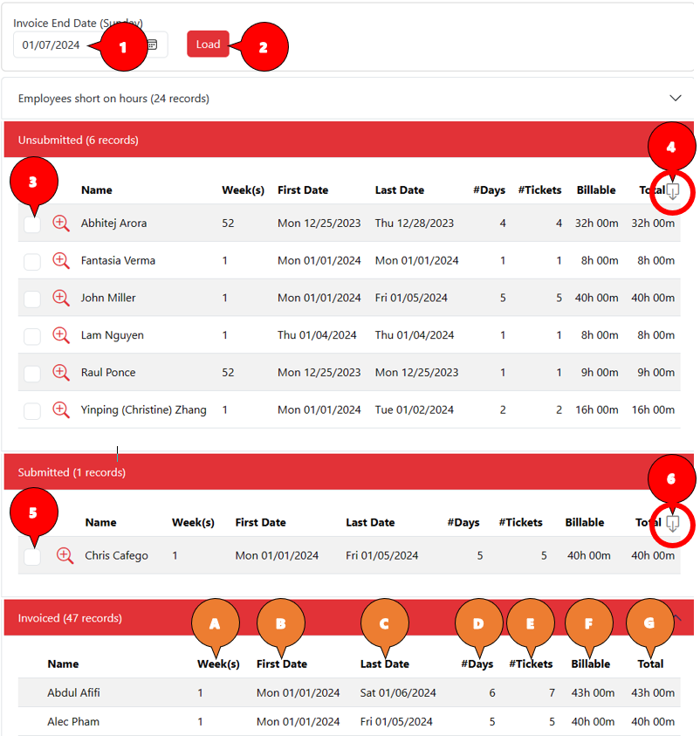This screenshot has height=736, width=700.
Task: Click First Date header in Submitted table
Action: pyautogui.click(x=260, y=522)
